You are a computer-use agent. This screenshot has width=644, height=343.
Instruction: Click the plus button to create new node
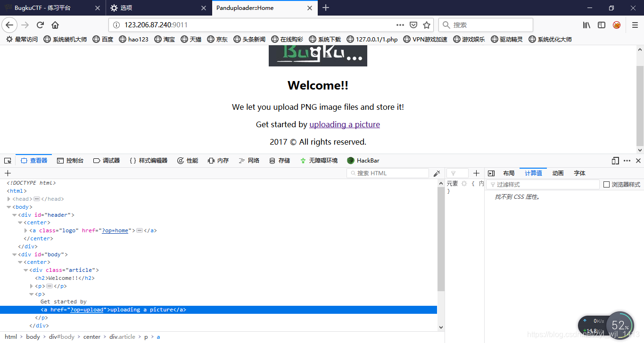pyautogui.click(x=8, y=173)
